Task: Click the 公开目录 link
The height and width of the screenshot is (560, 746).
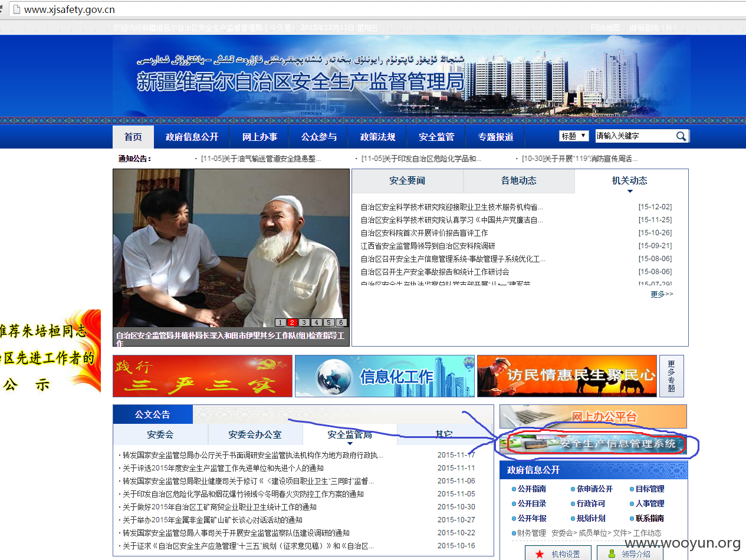Action: [x=532, y=503]
